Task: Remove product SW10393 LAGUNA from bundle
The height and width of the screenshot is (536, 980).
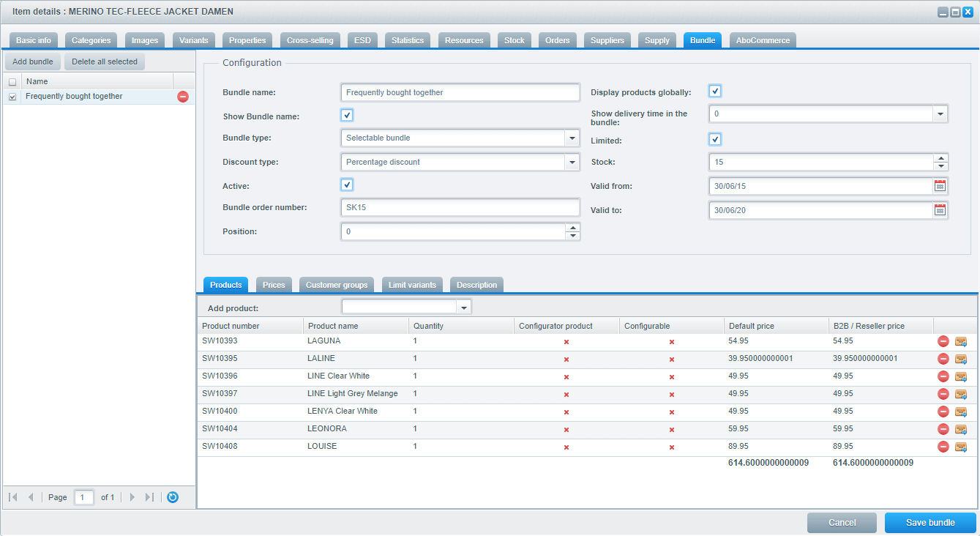Action: click(943, 341)
